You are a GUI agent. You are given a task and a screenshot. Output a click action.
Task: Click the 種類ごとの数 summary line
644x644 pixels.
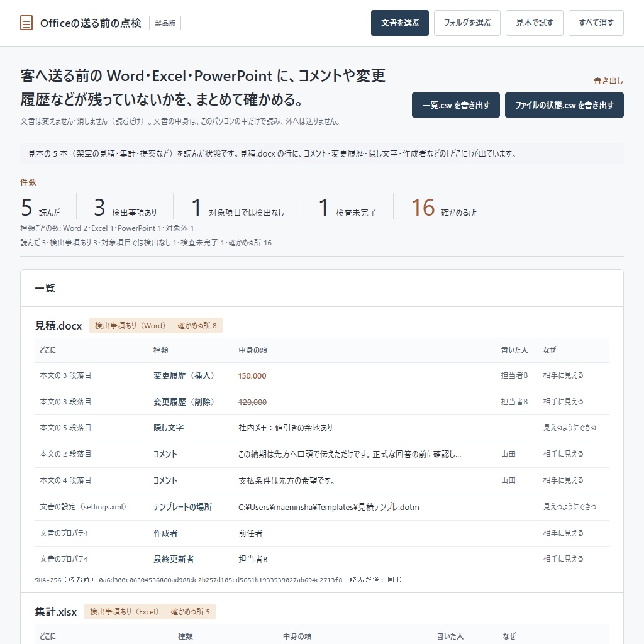[x=107, y=228]
